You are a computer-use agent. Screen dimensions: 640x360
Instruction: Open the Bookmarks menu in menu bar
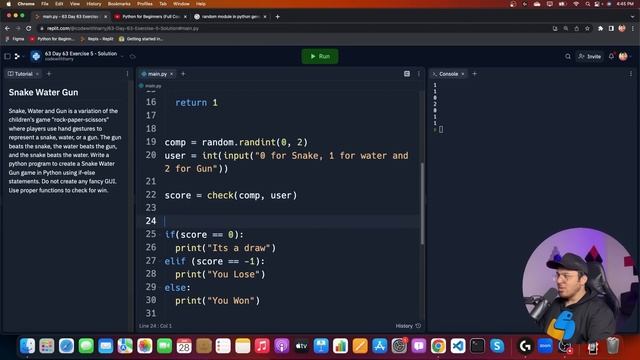point(119,4)
